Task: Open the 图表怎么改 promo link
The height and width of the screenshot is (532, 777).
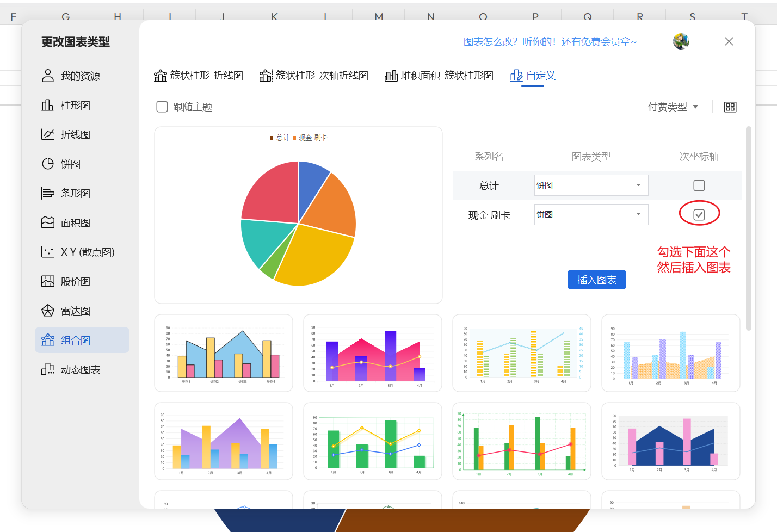Action: tap(550, 42)
